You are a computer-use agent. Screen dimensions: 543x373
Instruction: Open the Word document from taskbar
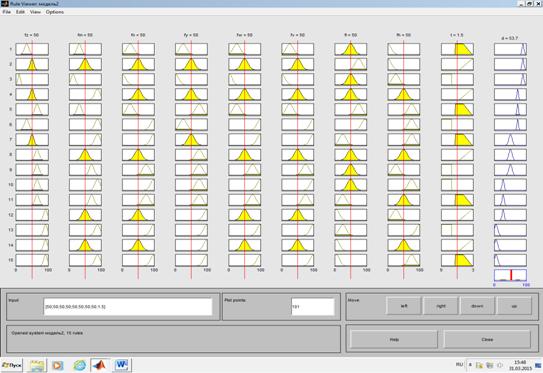point(122,365)
